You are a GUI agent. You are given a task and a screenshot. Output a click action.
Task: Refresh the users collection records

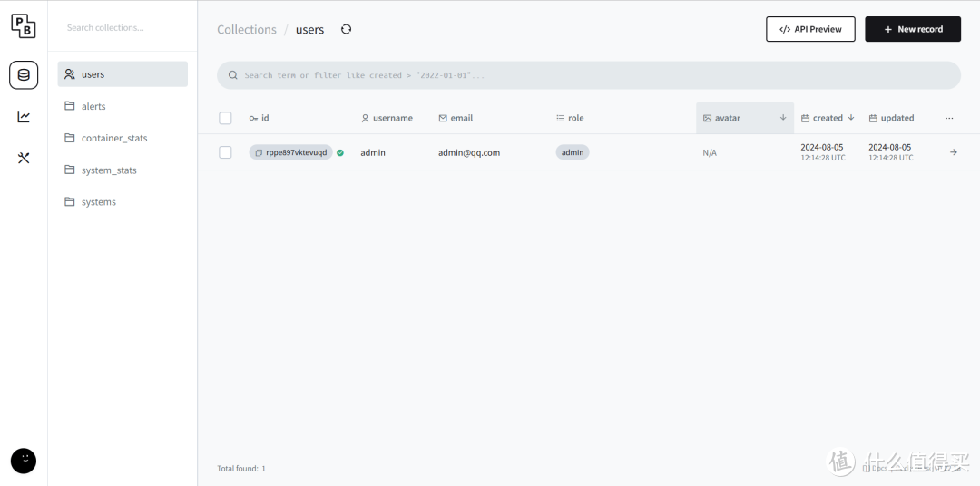[346, 29]
